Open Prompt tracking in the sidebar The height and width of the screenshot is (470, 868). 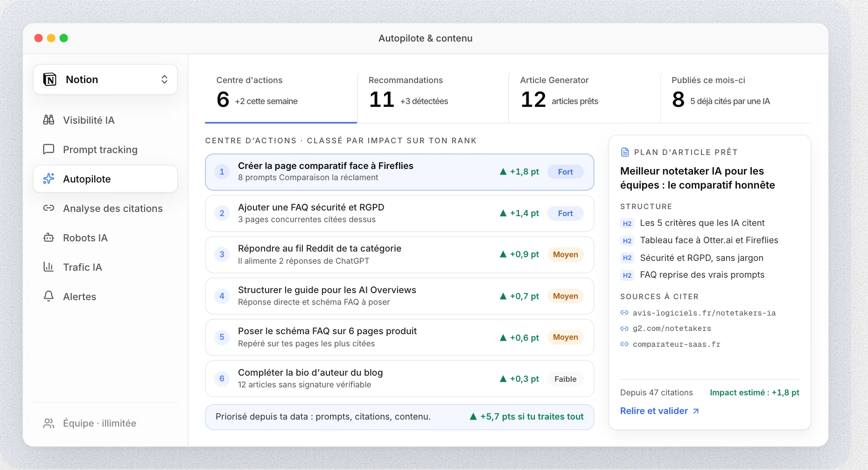[105, 149]
